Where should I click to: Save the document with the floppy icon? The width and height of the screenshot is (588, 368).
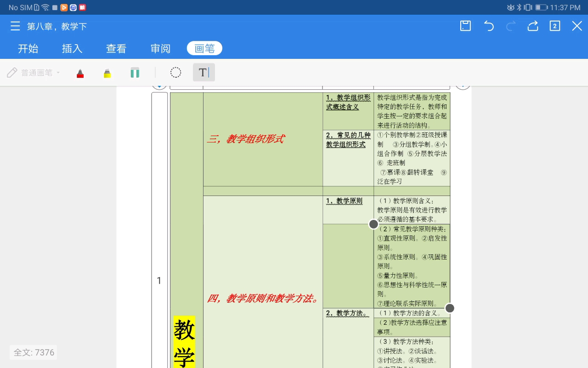465,26
